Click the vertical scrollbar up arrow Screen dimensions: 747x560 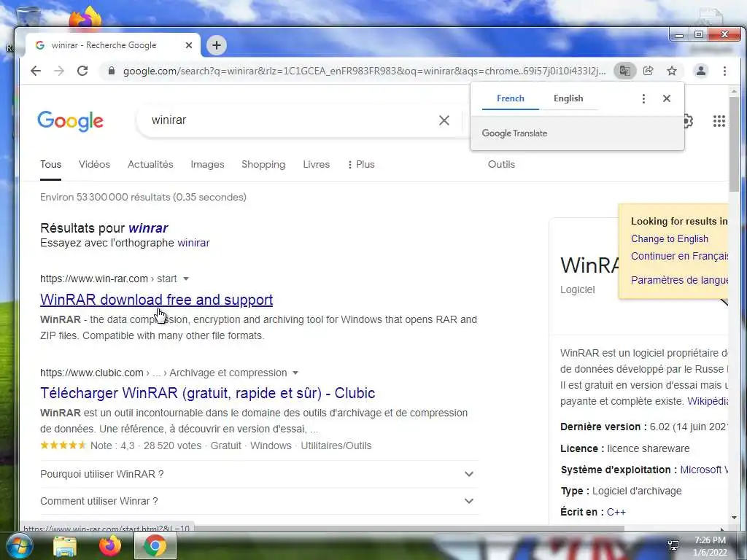(734, 91)
